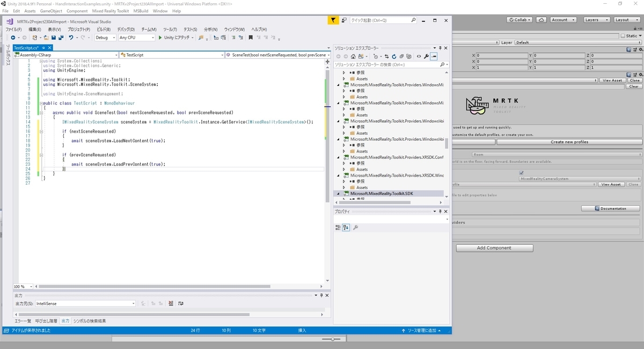Click the Create new profiles button
This screenshot has width=644, height=349.
(x=569, y=142)
